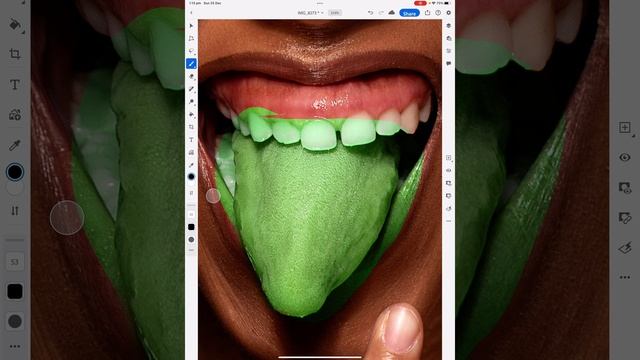Open three-dots menu in enlarged left sidebar

[x=15, y=347]
